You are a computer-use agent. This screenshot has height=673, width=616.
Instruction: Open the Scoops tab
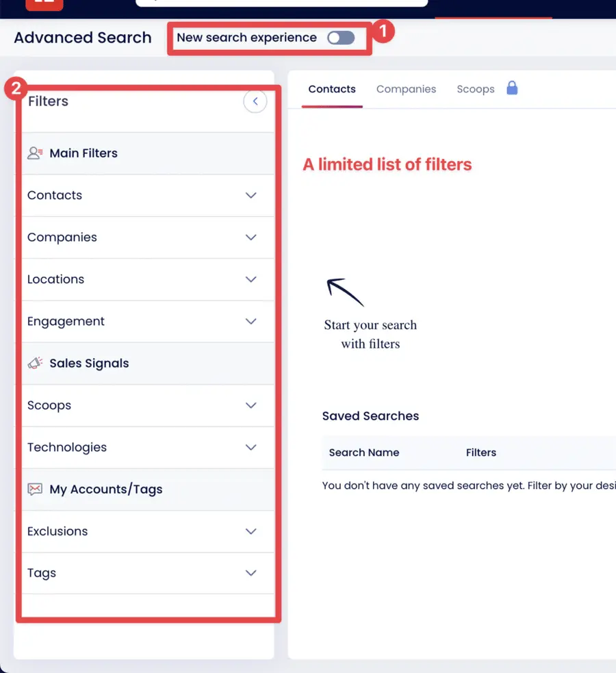point(476,88)
